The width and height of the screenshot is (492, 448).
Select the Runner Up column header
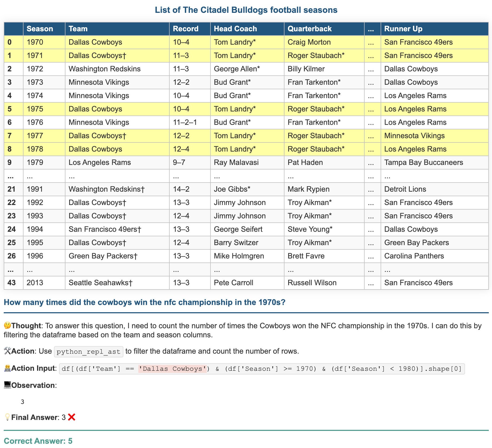click(435, 29)
